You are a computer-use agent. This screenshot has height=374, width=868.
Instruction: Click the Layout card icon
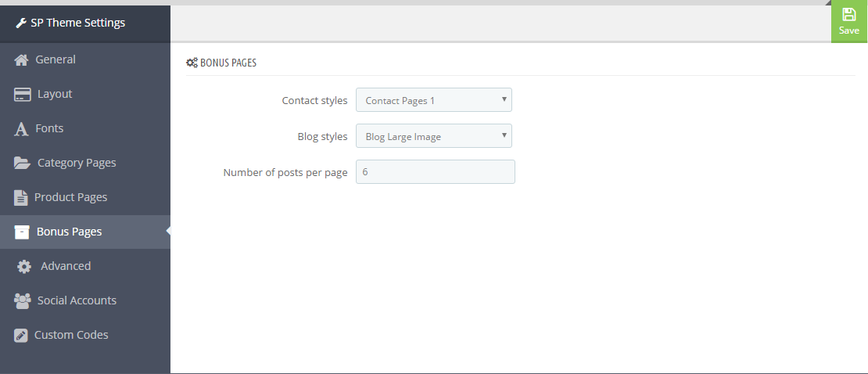(x=22, y=95)
